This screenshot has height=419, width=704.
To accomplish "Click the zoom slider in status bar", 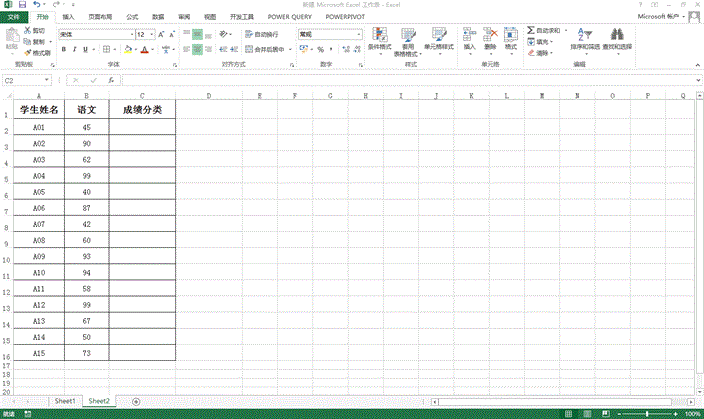I will (x=645, y=413).
